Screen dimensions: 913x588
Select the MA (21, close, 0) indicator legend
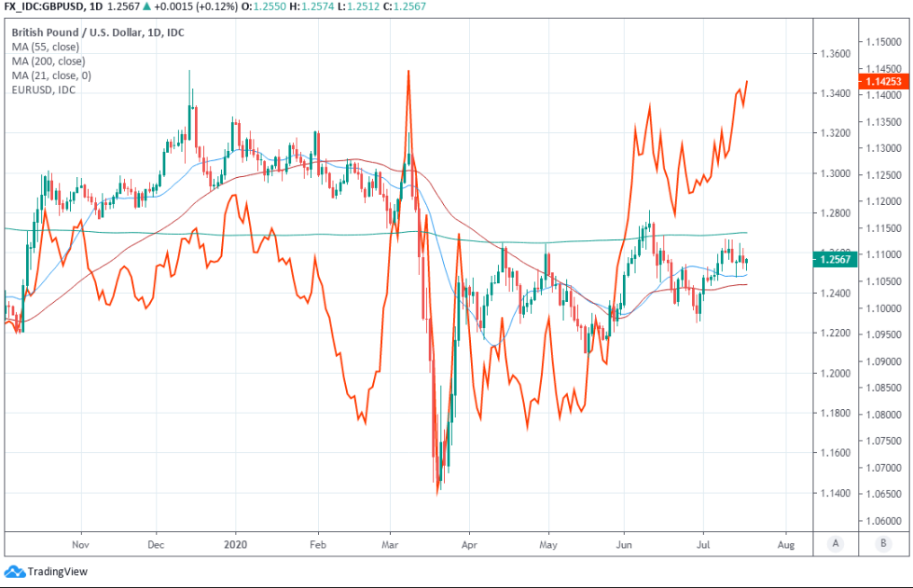tap(51, 75)
